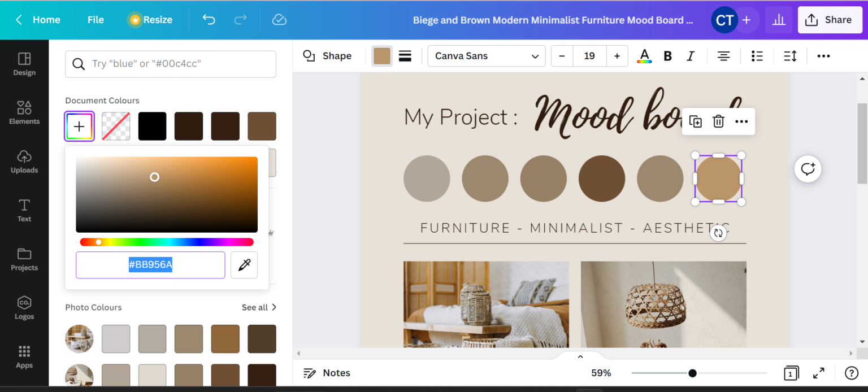
Task: Open more options on floating element toolbar
Action: pyautogui.click(x=741, y=121)
